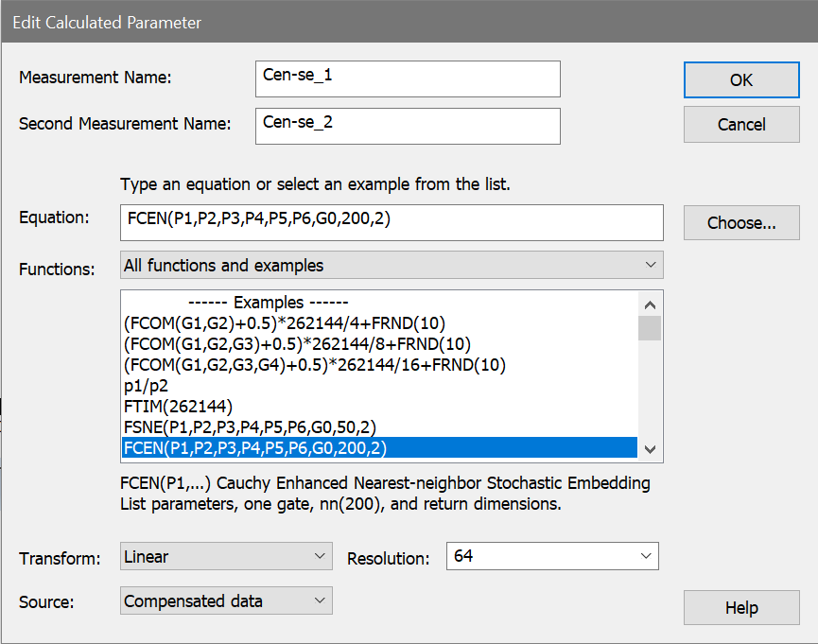This screenshot has height=644, width=818.
Task: Expand the Functions dropdown
Action: pyautogui.click(x=392, y=266)
